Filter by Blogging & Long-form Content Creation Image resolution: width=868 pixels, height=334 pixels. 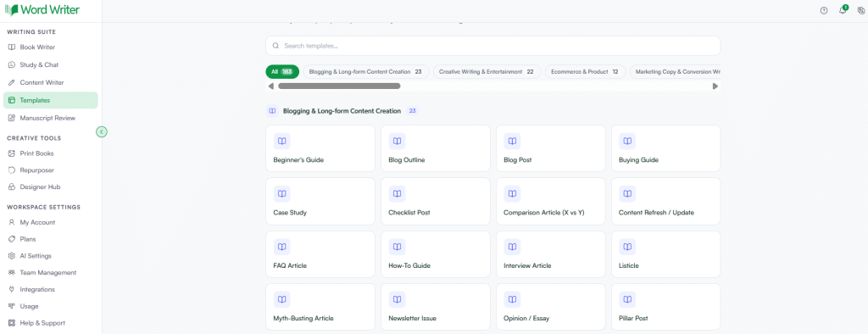[x=366, y=71]
